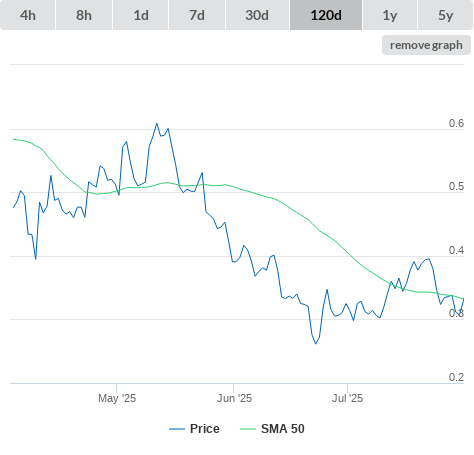Open the 7d chart range
474x455 pixels.
click(x=197, y=15)
